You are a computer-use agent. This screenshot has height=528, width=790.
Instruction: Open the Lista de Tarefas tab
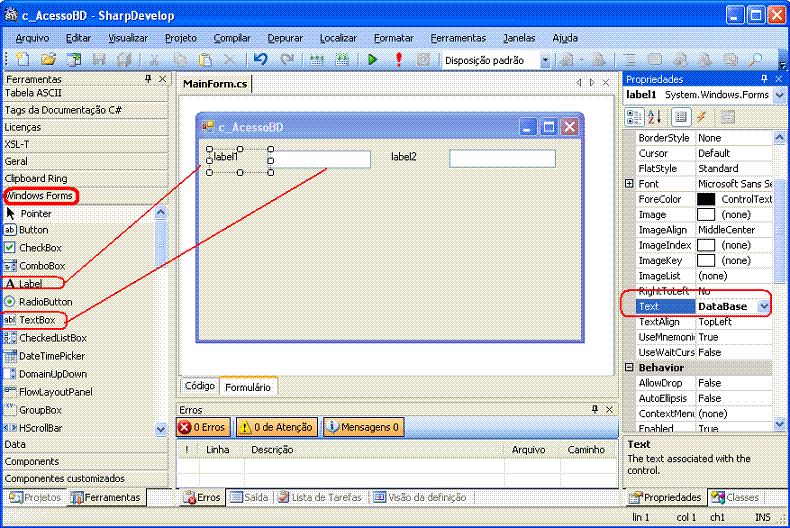tap(320, 497)
